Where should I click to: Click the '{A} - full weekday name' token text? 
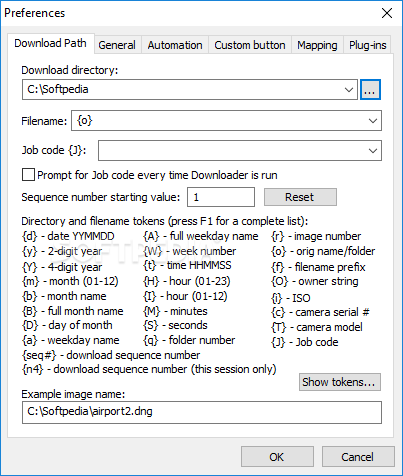pos(201,236)
